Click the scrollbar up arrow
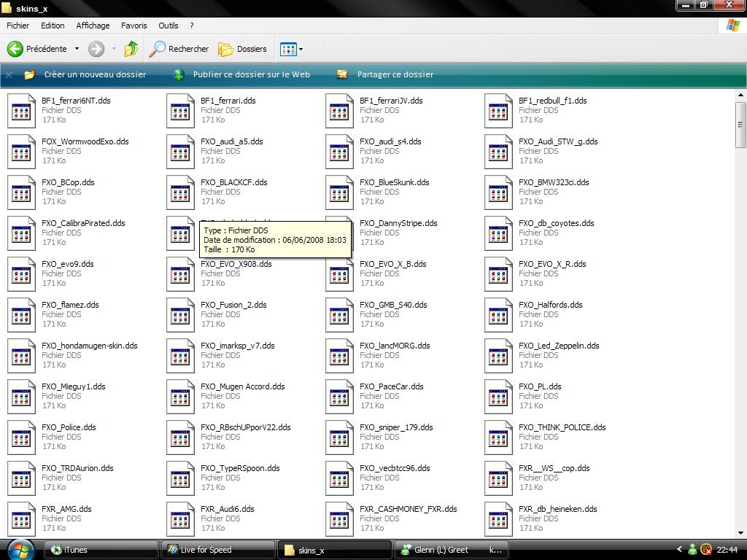This screenshot has height=560, width=747. tap(740, 96)
